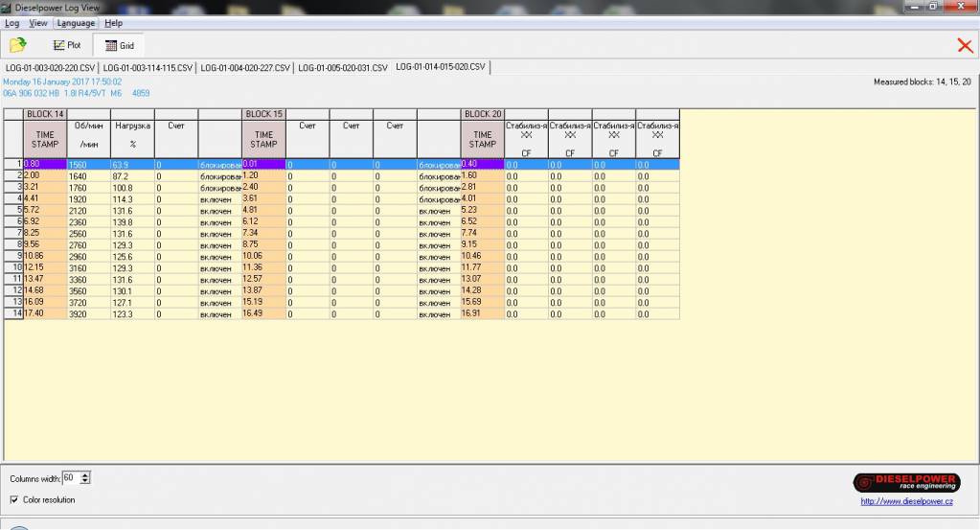Toggle the Color resolution checkbox
This screenshot has height=530, width=980.
click(x=14, y=499)
